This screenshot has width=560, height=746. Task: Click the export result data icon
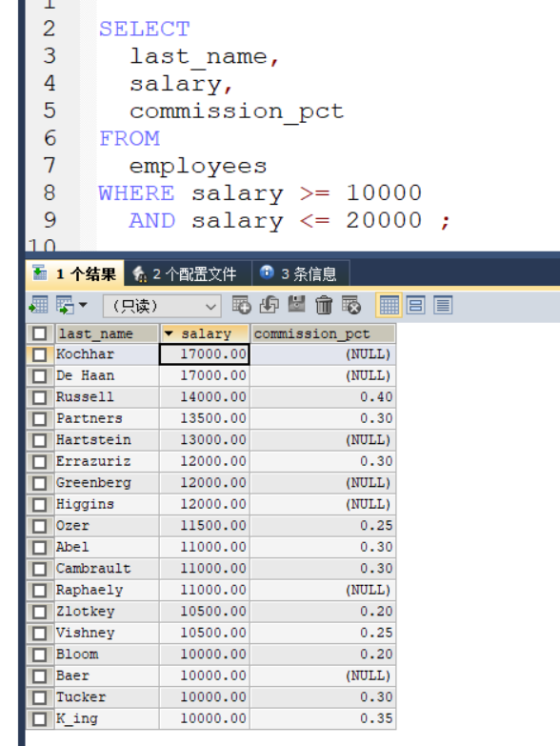tap(38, 305)
